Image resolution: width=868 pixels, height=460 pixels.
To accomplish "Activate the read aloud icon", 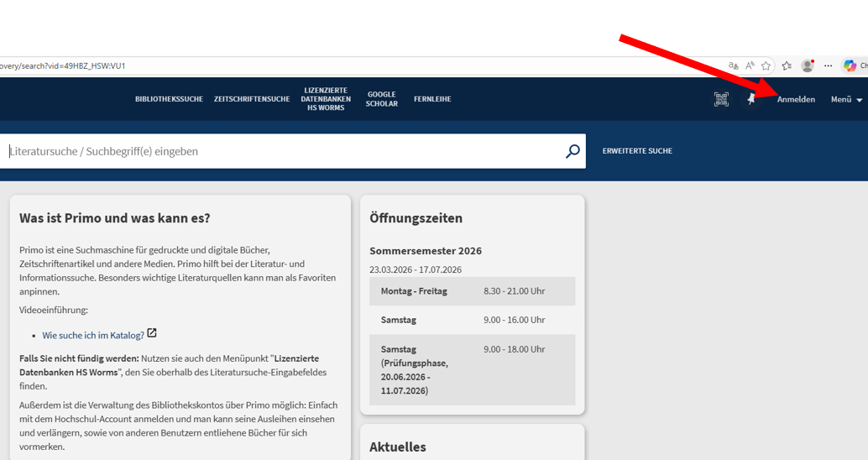I will pos(750,65).
